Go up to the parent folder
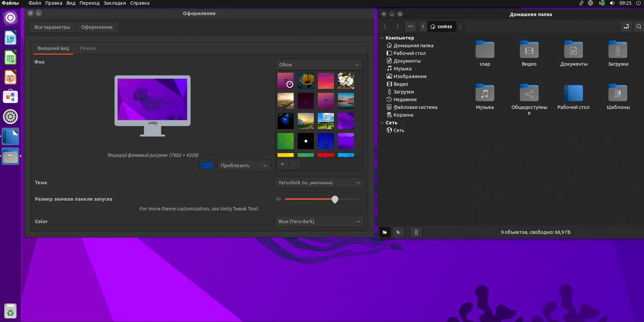The image size is (644, 322). (x=410, y=27)
